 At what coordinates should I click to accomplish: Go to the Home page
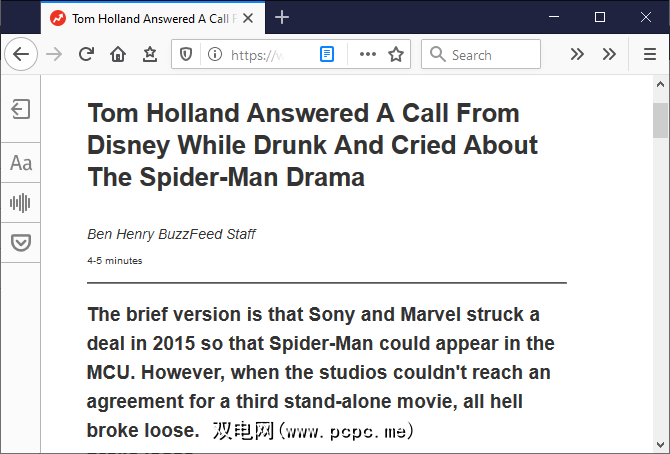[118, 55]
